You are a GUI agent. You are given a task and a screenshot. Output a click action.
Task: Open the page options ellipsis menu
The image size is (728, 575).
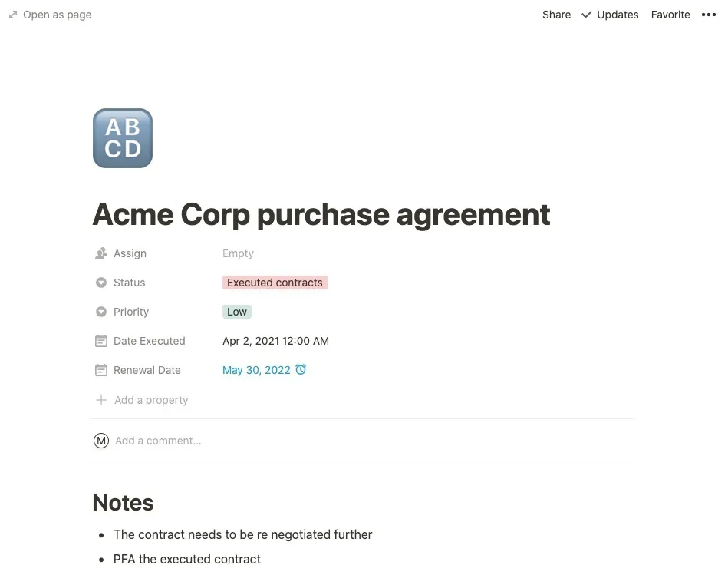point(709,15)
